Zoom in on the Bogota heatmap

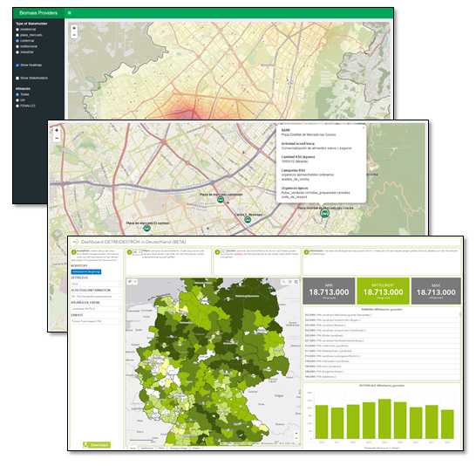pos(74,28)
